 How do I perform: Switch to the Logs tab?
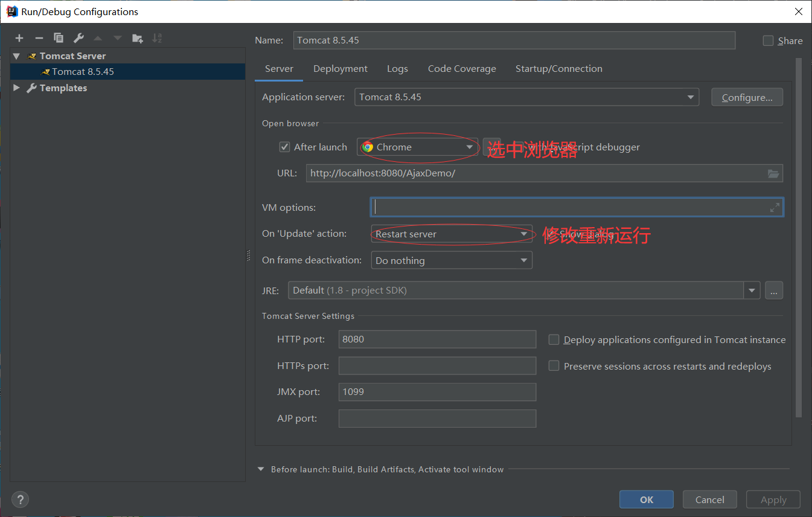(397, 69)
